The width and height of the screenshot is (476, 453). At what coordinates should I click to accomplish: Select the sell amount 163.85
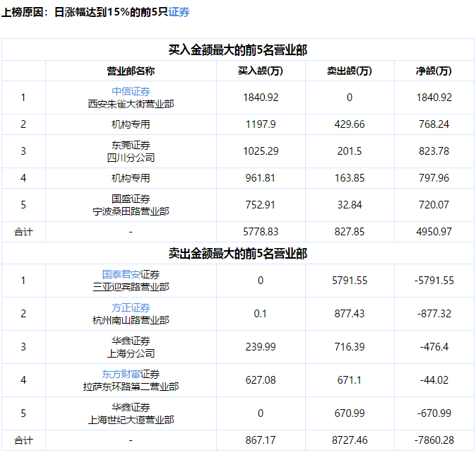[350, 178]
